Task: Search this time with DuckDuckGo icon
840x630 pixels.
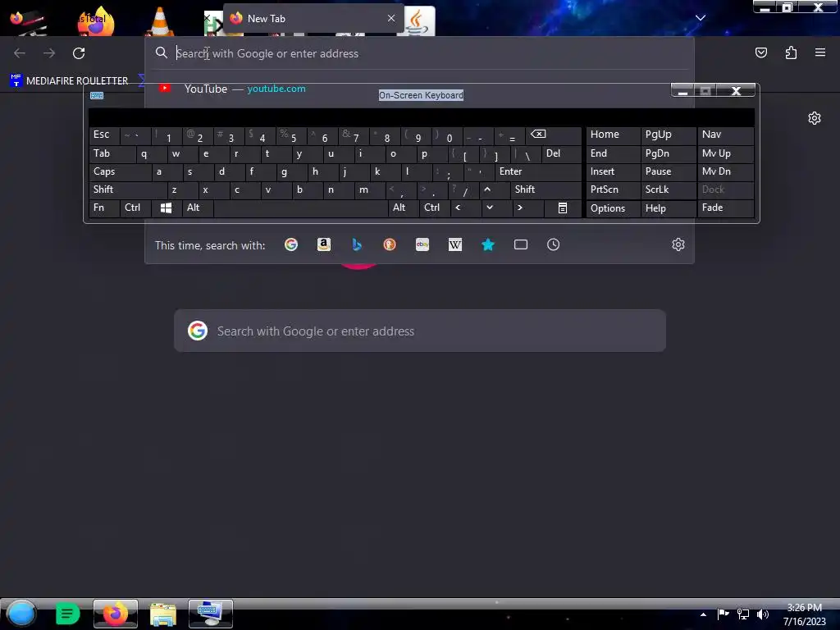Action: tap(390, 244)
